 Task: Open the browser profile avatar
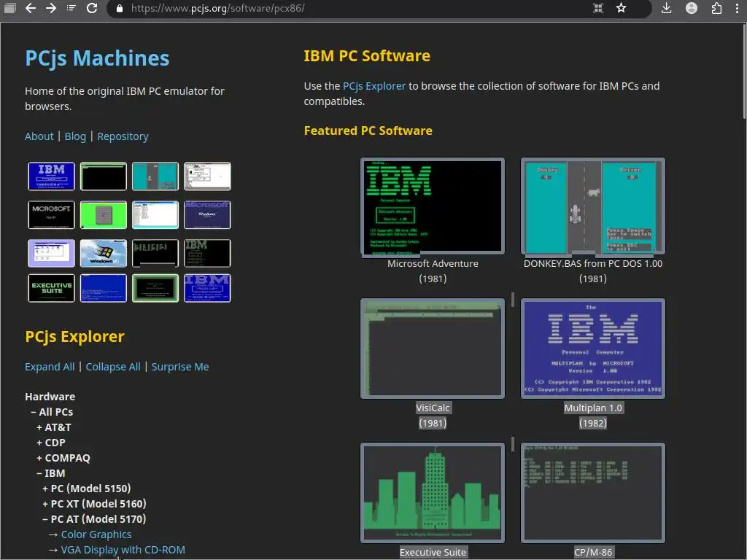click(x=692, y=8)
